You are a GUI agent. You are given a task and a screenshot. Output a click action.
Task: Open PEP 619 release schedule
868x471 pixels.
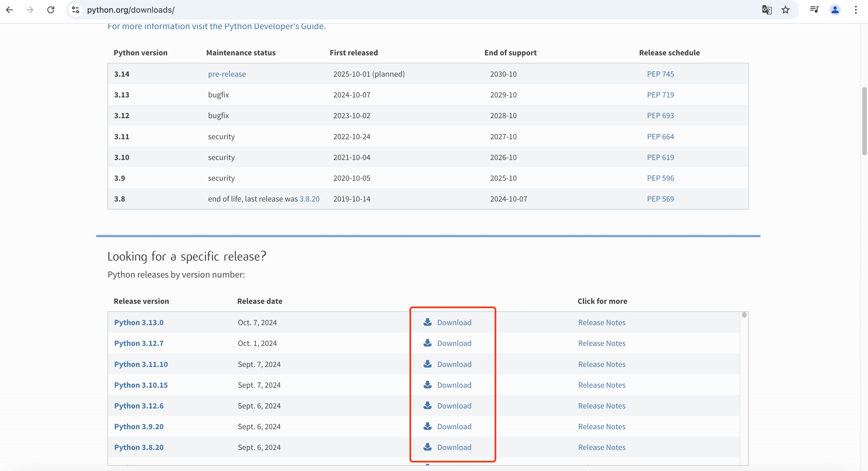660,157
